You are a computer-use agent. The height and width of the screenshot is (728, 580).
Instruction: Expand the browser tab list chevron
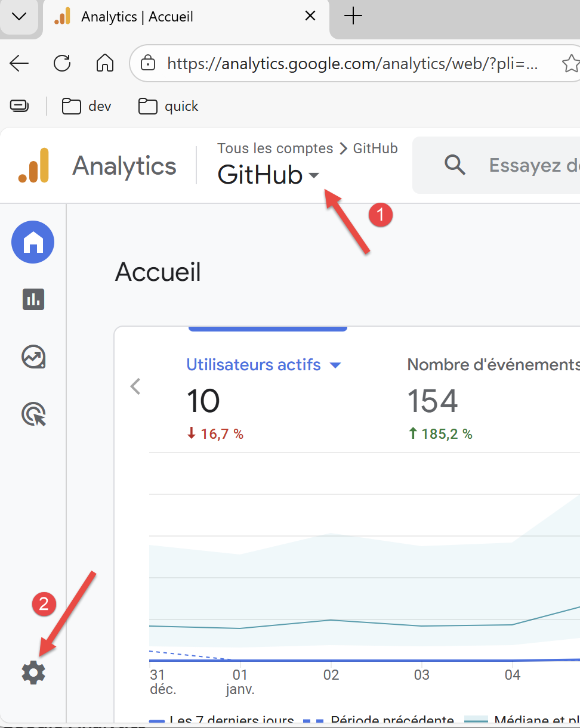click(19, 17)
